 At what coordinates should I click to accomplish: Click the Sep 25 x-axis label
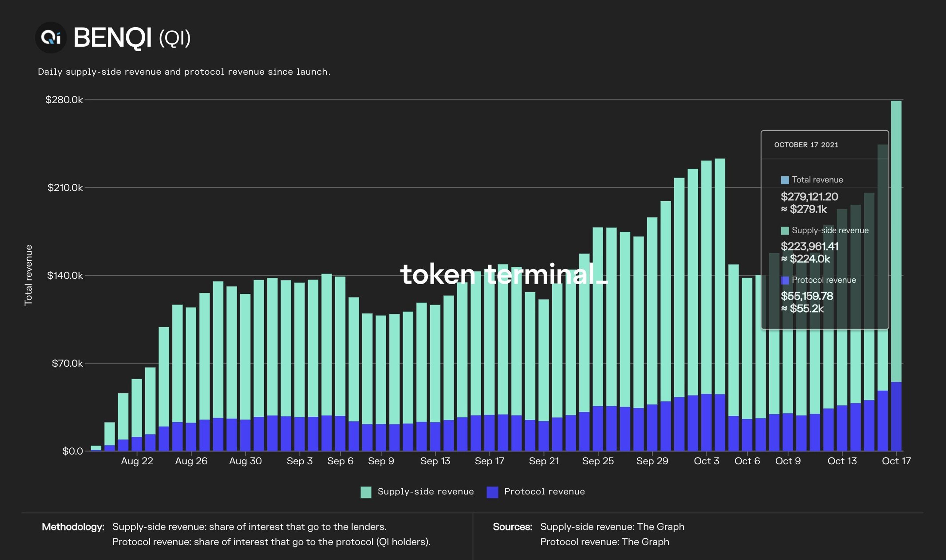[598, 461]
